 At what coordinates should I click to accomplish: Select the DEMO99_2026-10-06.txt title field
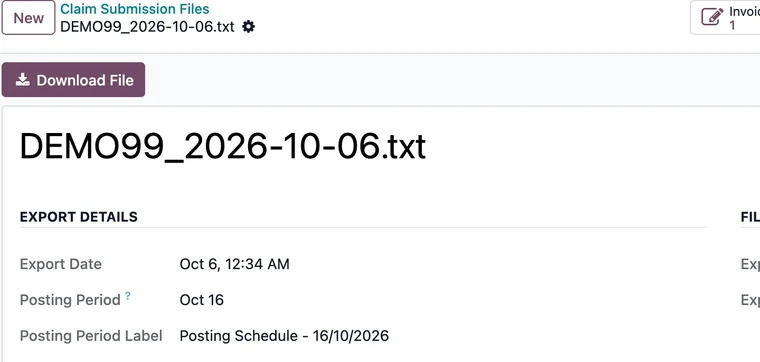(x=222, y=146)
